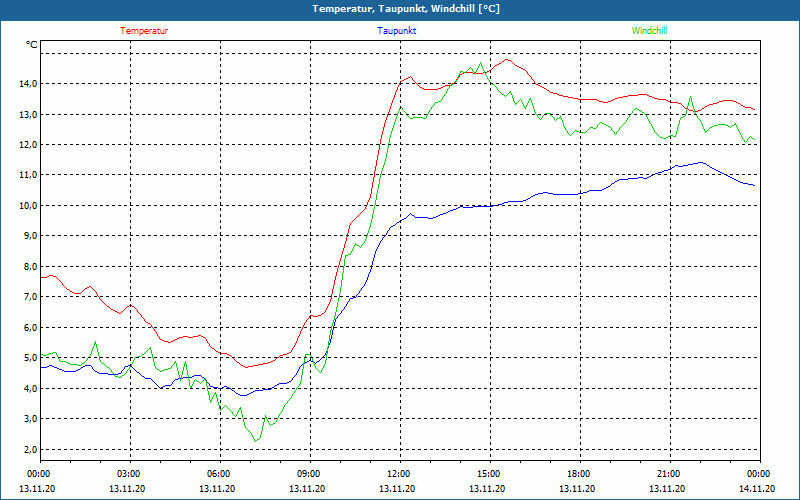Screen dimensions: 800x500
Task: Click the red Temperatur legend label
Action: (x=144, y=31)
